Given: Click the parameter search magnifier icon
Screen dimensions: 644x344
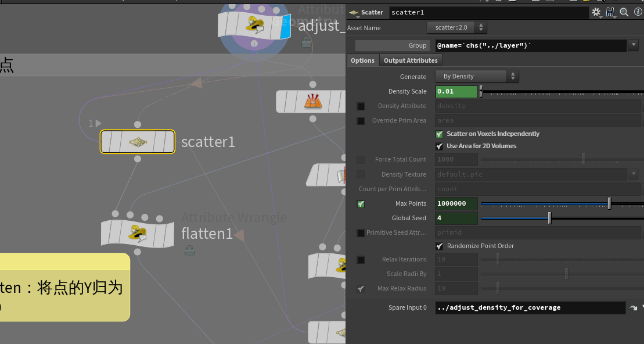Looking at the screenshot, I should pos(624,12).
